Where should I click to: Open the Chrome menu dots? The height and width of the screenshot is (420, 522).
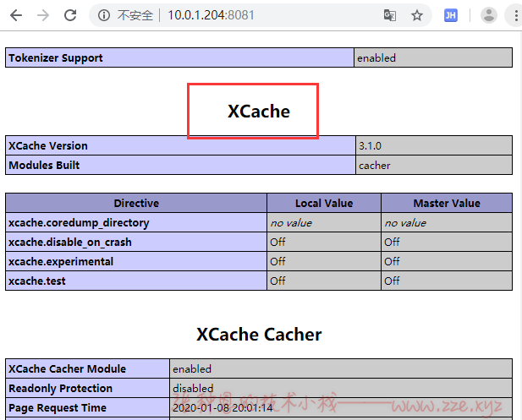click(516, 15)
